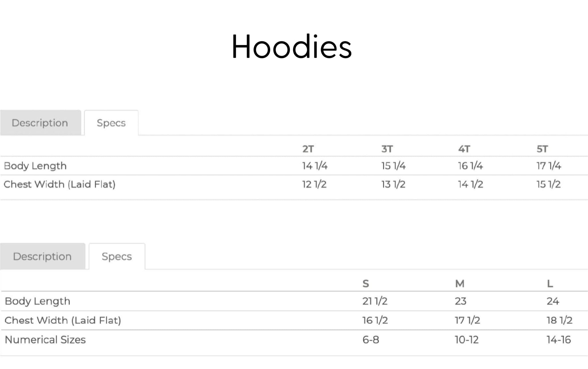The height and width of the screenshot is (369, 588).
Task: Click the 2T column header
Action: click(x=308, y=149)
